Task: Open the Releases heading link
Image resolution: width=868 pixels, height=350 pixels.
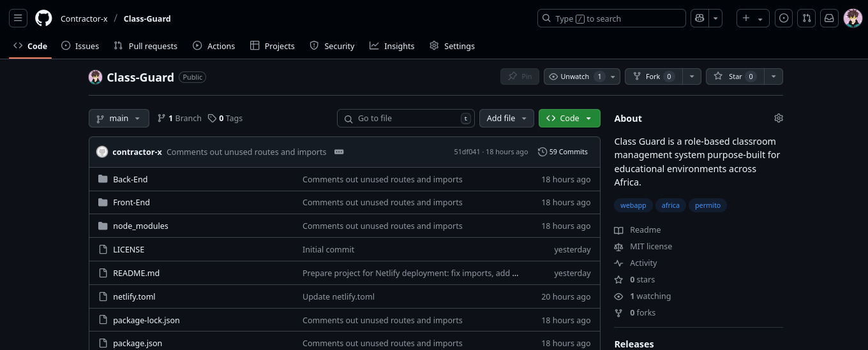Action: pyautogui.click(x=634, y=344)
